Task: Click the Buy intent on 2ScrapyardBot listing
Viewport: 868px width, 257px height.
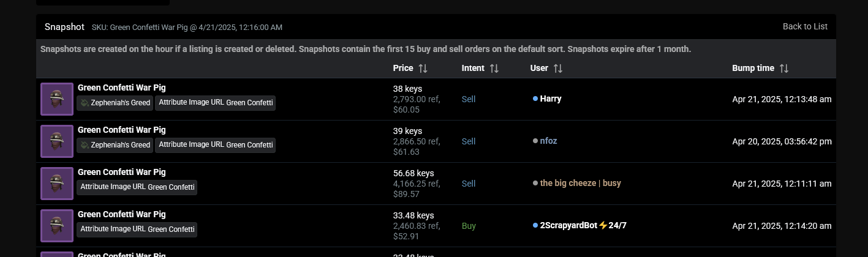Action: (x=469, y=226)
